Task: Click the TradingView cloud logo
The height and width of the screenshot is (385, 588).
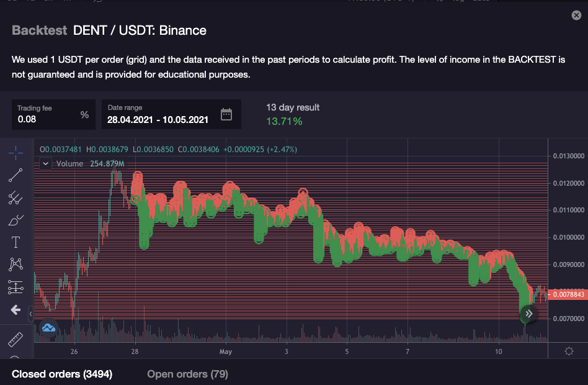Action: click(48, 327)
